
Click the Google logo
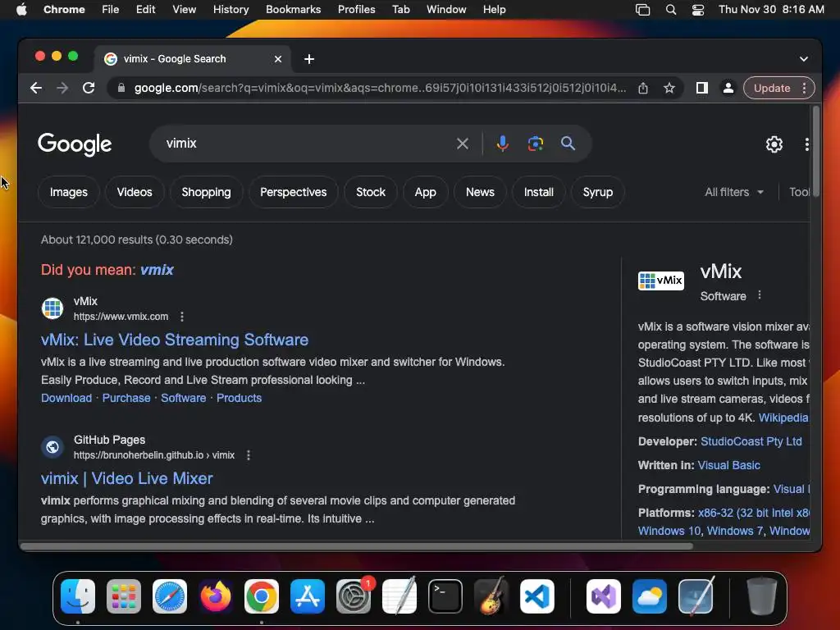click(x=75, y=144)
